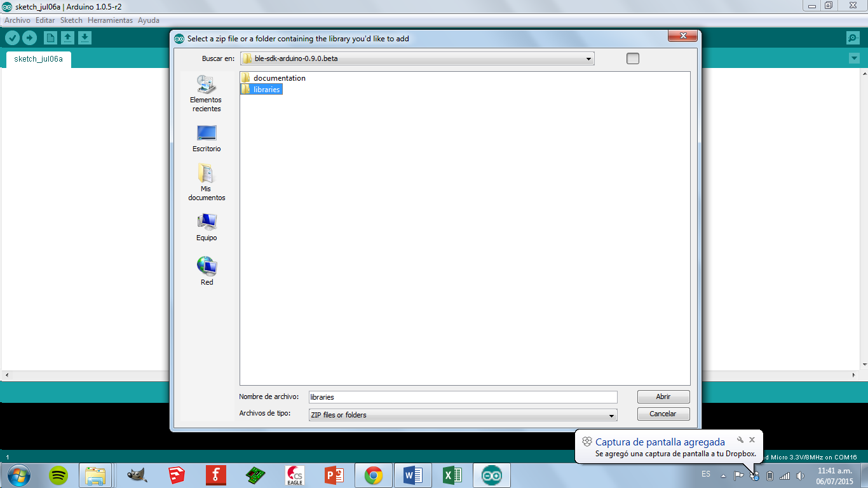Open the Herramientas menu
Image resolution: width=868 pixels, height=488 pixels.
[111, 20]
